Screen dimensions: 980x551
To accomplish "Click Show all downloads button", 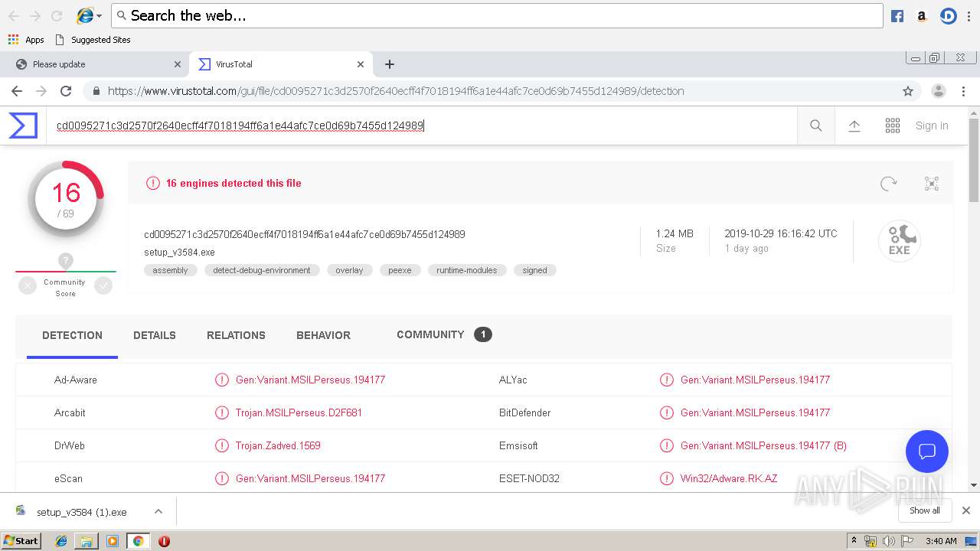I will click(925, 510).
